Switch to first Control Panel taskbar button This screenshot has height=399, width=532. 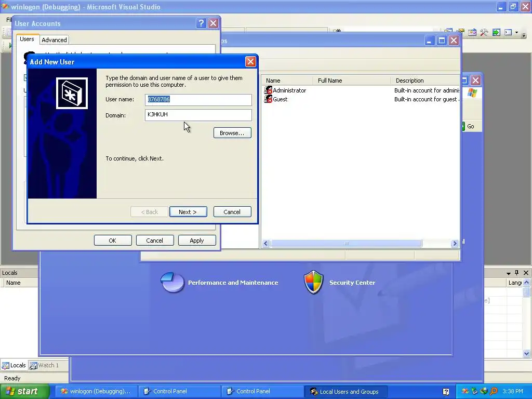pyautogui.click(x=179, y=391)
